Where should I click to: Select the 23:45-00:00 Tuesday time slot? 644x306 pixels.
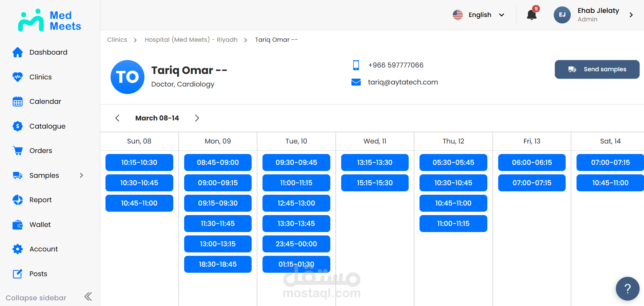[296, 244]
